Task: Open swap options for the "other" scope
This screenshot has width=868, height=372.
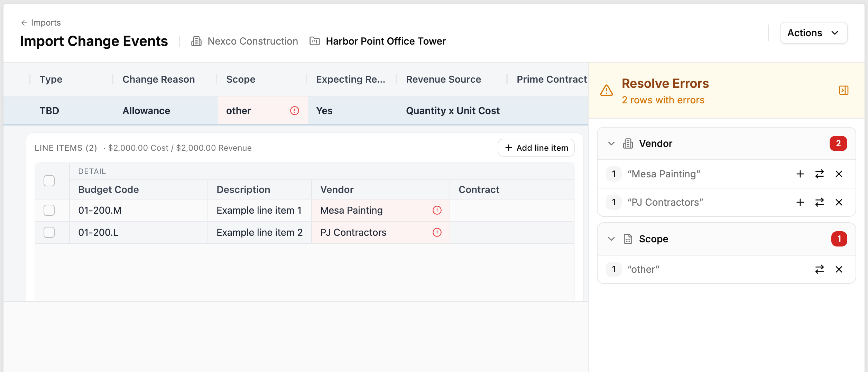Action: click(819, 269)
